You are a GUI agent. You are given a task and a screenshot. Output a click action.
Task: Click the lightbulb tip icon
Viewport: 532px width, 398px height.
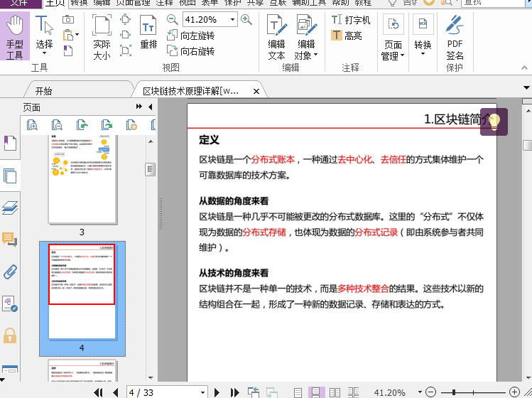(x=494, y=122)
